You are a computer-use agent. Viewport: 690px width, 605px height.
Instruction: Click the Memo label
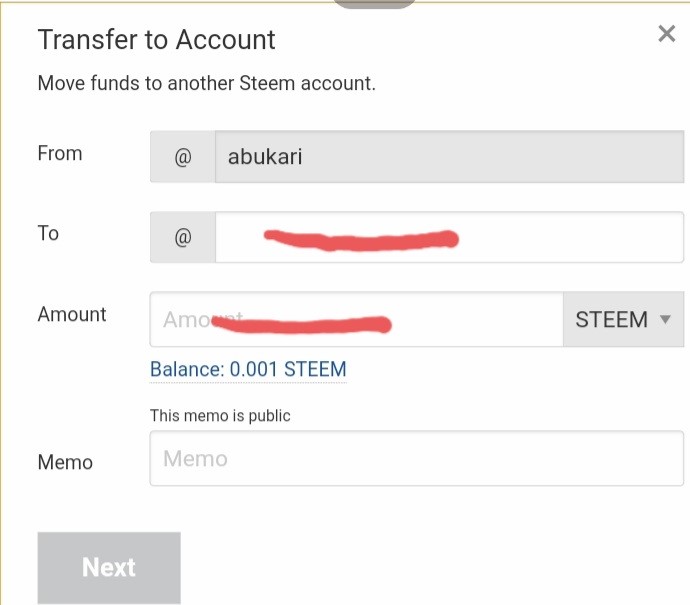tap(65, 462)
